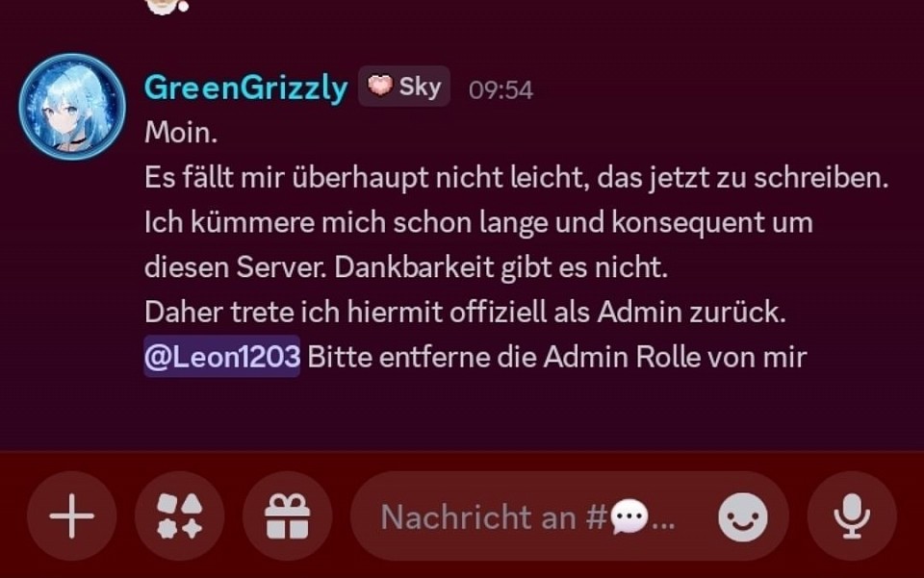Screen dimensions: 924x578
Task: Tap the heart icon in Sky tag
Action: click(x=379, y=86)
